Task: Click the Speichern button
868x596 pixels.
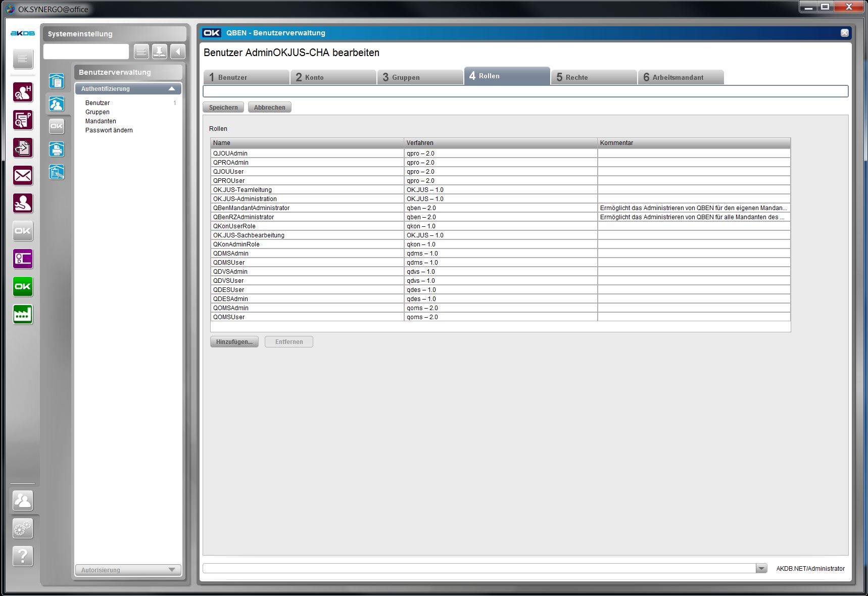Action: click(x=223, y=108)
